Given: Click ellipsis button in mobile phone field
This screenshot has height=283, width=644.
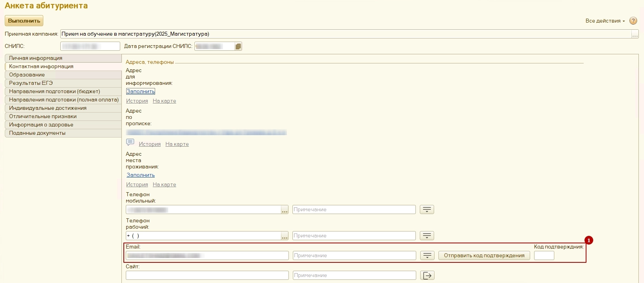Looking at the screenshot, I should click(285, 210).
